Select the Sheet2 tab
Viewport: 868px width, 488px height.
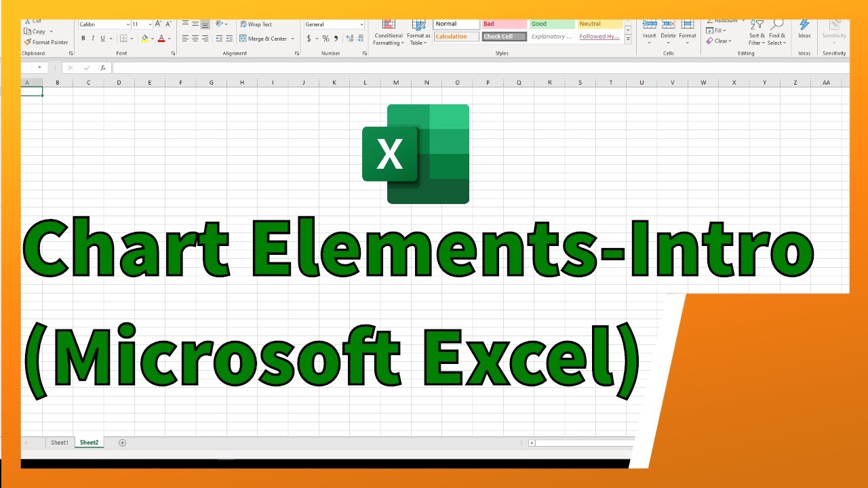coord(89,443)
